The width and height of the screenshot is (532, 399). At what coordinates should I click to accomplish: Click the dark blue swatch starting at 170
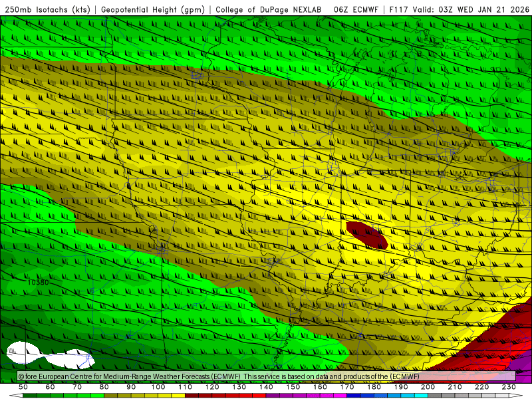pyautogui.click(x=354, y=396)
